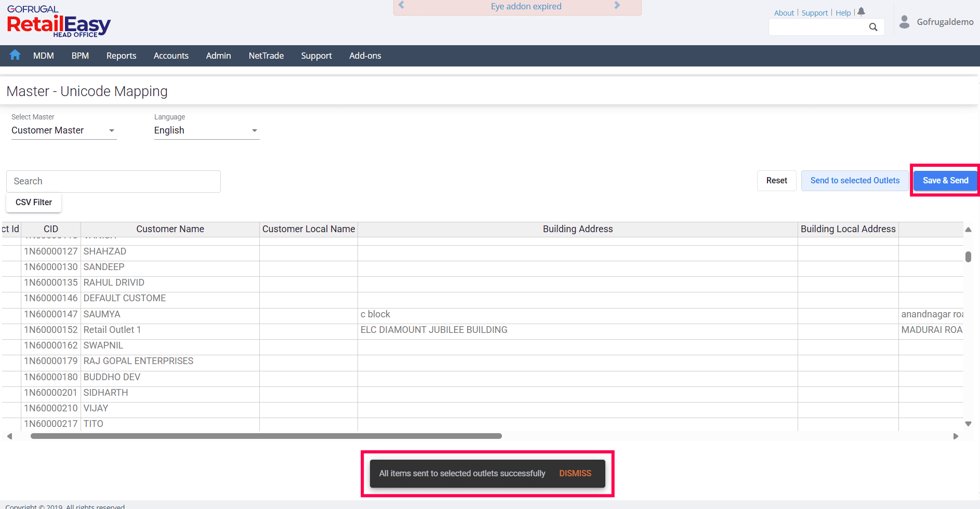Viewport: 980px width, 509px height.
Task: Click the CID column header
Action: [51, 229]
